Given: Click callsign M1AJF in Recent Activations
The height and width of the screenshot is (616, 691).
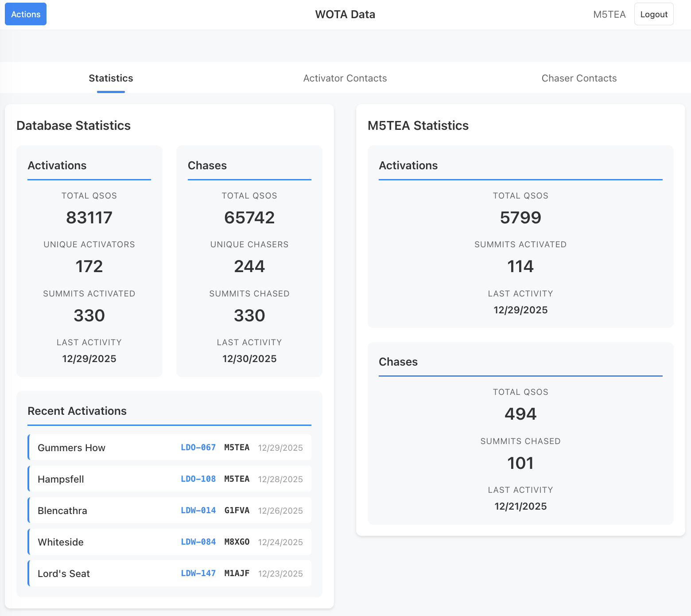Looking at the screenshot, I should click(x=237, y=573).
